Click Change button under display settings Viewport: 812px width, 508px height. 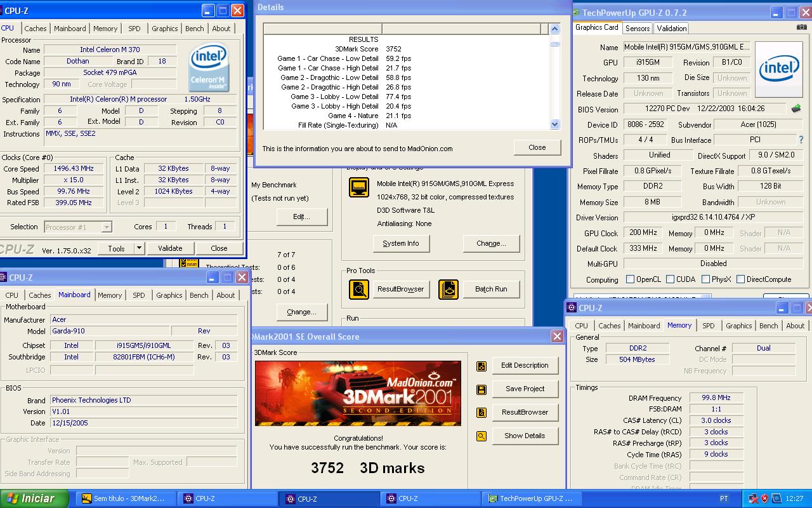491,243
